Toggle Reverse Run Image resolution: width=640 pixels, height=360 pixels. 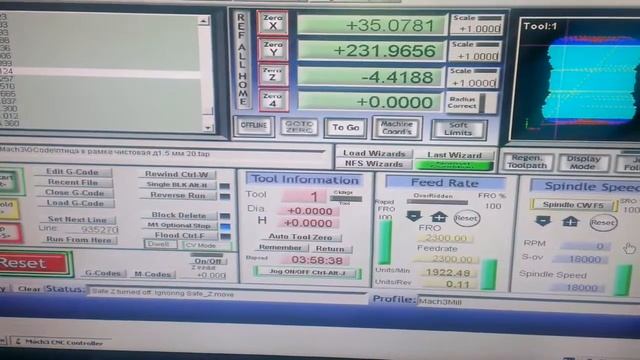coord(178,195)
